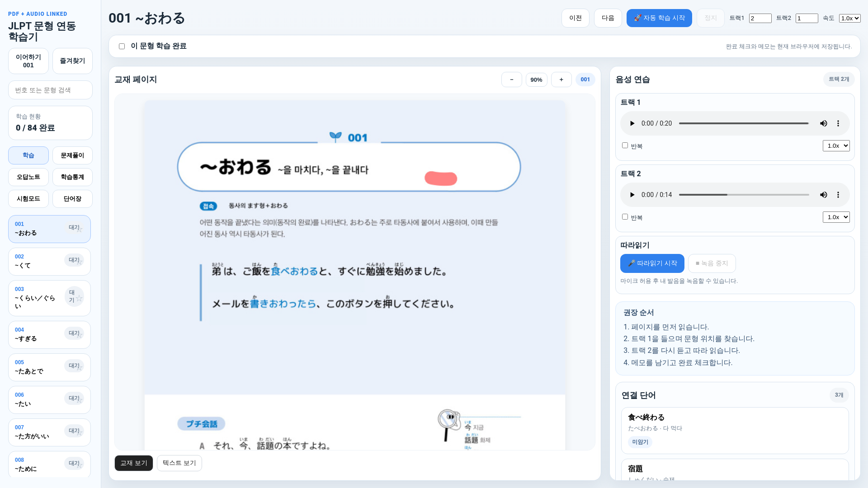Screen dimensions: 868x488
Task: Seek within Track 2 progress bar
Action: pyautogui.click(x=744, y=195)
